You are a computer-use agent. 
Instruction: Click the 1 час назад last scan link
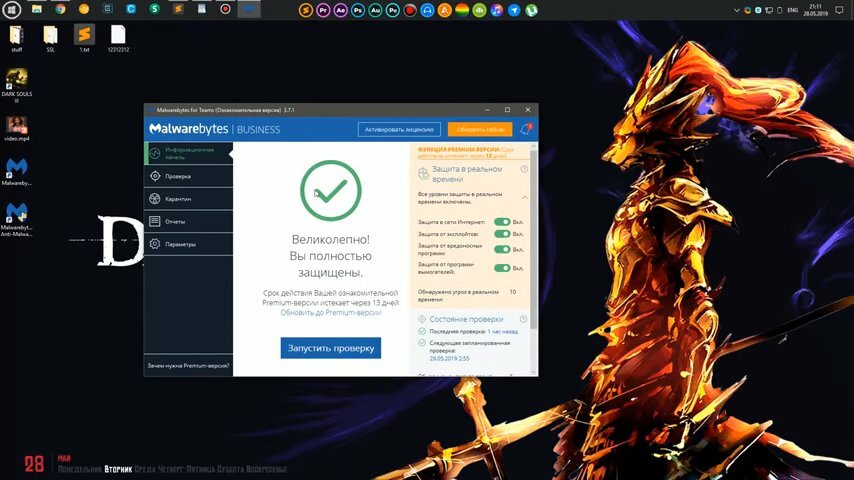click(x=503, y=331)
